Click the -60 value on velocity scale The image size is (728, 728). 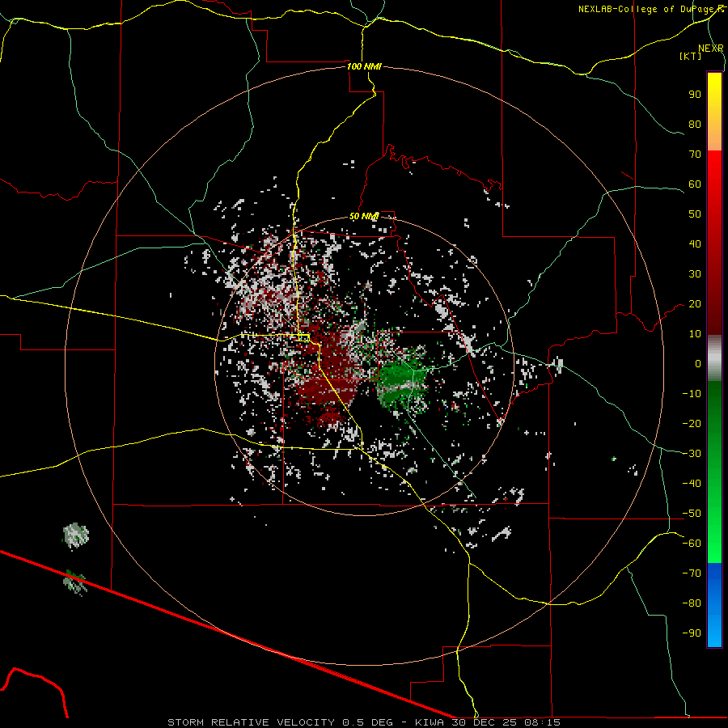tap(692, 544)
